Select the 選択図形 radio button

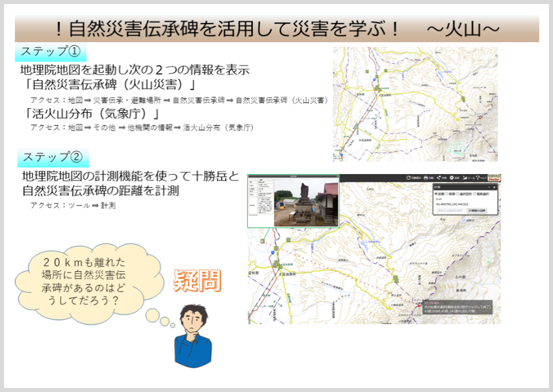(458, 194)
